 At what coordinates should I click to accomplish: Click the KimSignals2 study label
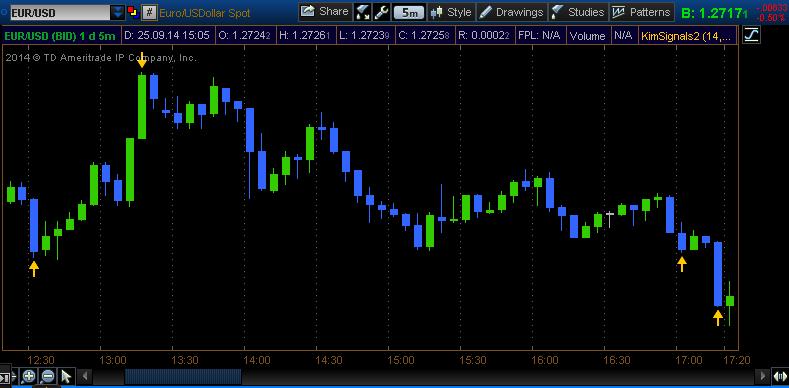pos(687,36)
